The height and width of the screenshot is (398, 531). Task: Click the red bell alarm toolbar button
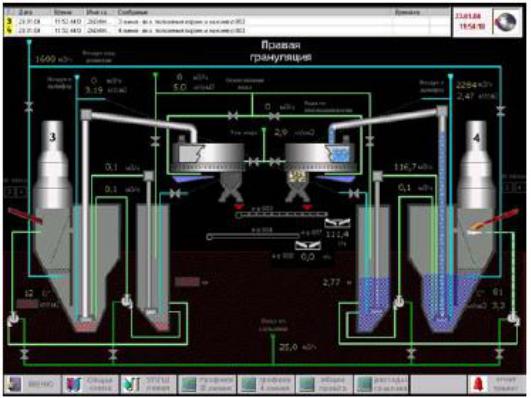(x=496, y=384)
